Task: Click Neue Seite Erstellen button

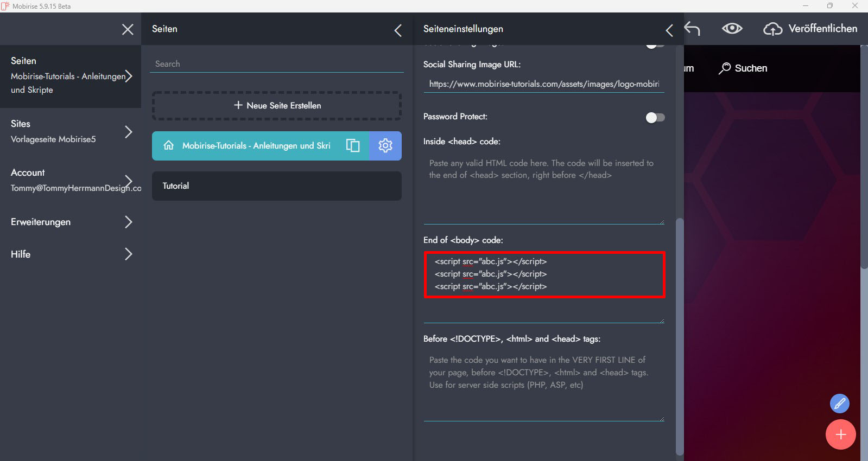Action: [277, 105]
